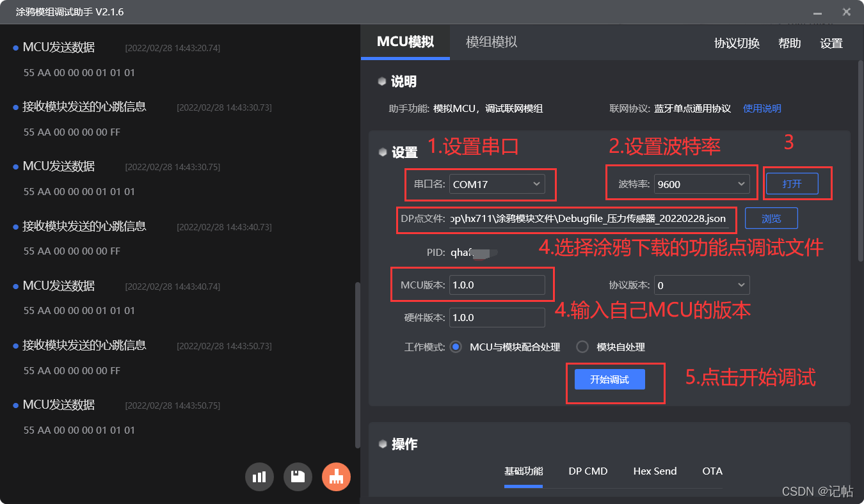This screenshot has width=864, height=504.
Task: Switch to the MCU模拟 tab
Action: click(x=405, y=42)
